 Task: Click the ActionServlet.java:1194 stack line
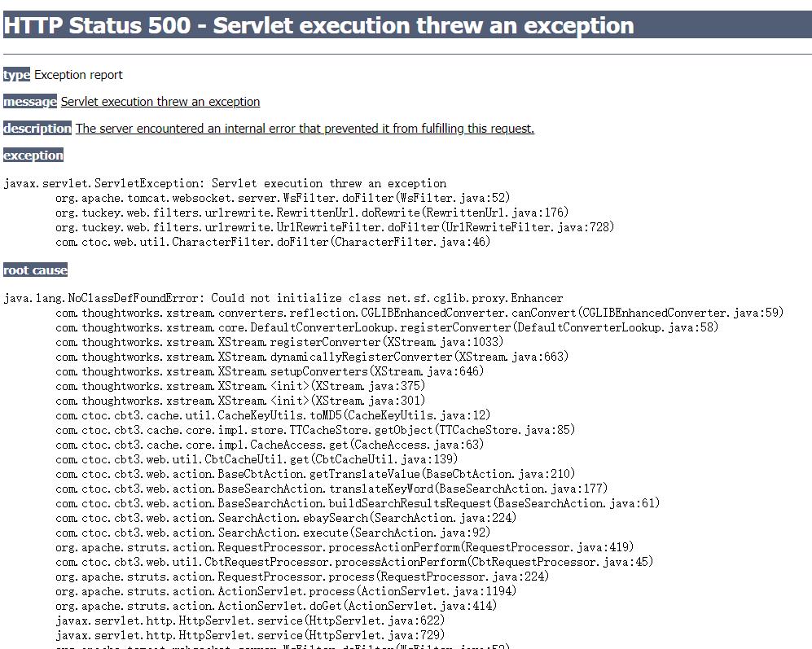(x=286, y=591)
